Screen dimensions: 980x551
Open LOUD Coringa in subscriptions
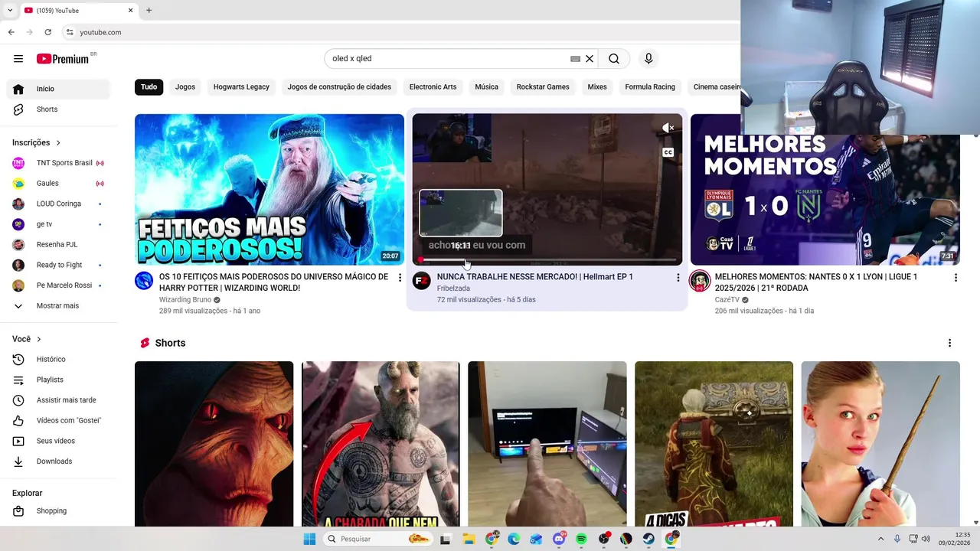coord(58,204)
